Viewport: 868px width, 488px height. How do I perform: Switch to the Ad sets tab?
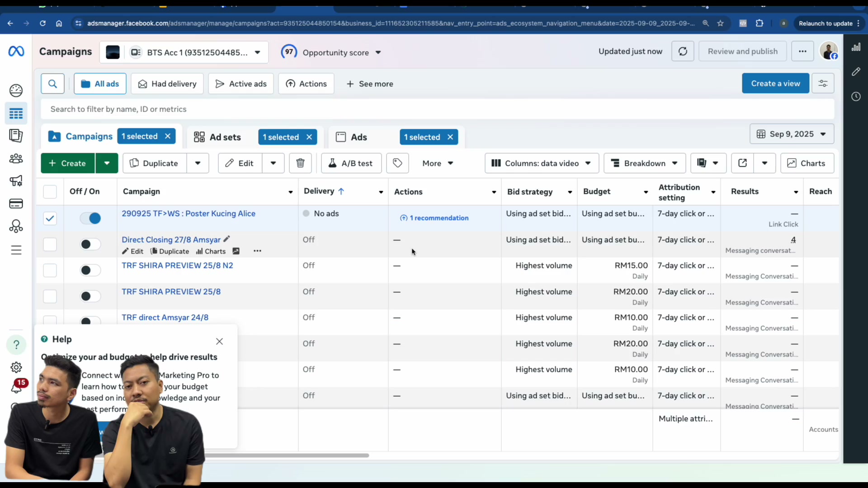point(218,137)
